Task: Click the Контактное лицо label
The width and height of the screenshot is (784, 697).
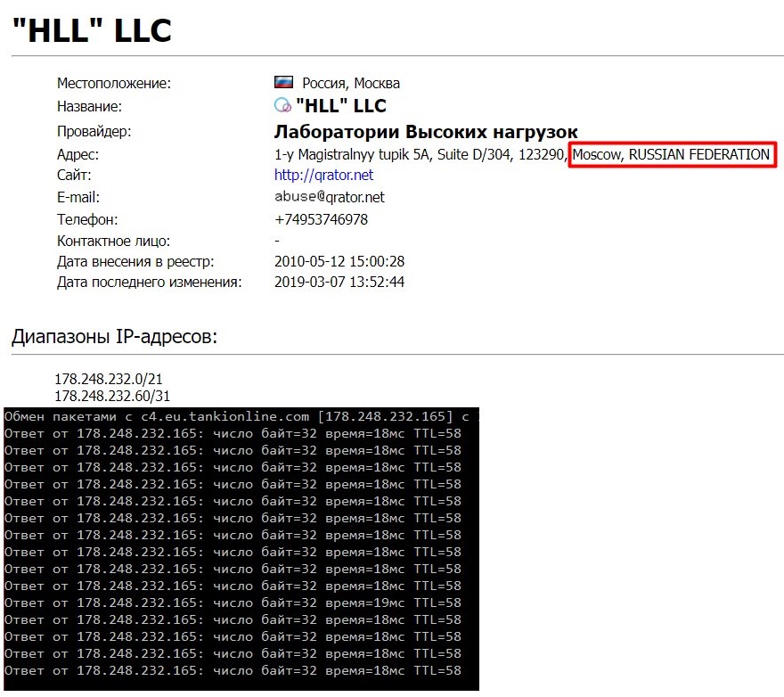Action: click(113, 241)
